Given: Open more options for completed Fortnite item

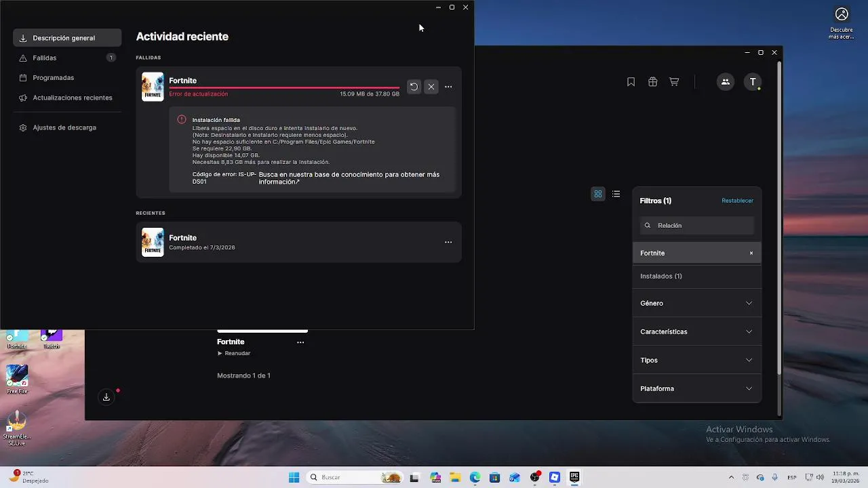Looking at the screenshot, I should coord(448,242).
